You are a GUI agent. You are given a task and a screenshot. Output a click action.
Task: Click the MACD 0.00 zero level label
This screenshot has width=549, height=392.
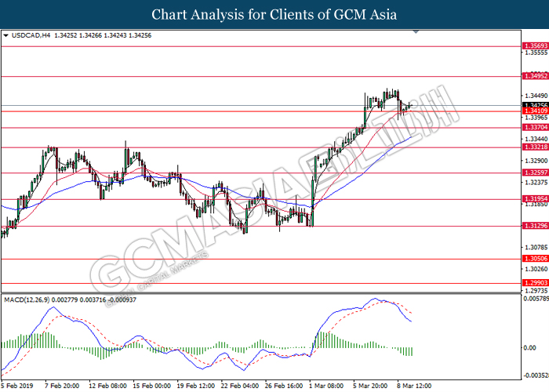pos(529,347)
